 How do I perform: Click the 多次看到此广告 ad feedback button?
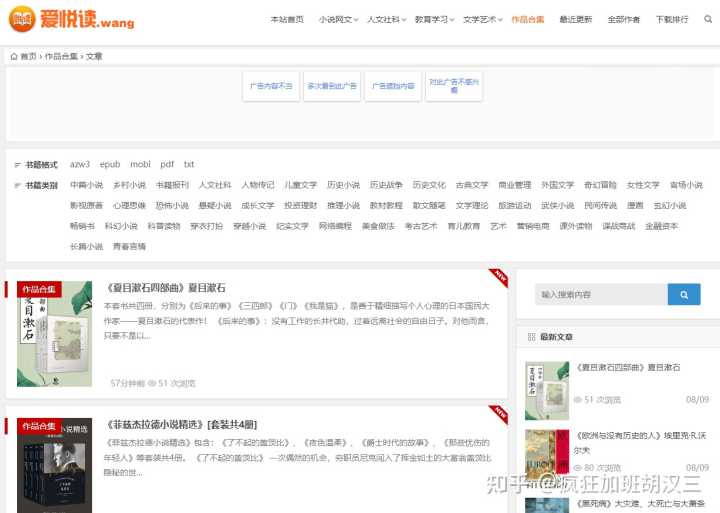click(x=332, y=86)
